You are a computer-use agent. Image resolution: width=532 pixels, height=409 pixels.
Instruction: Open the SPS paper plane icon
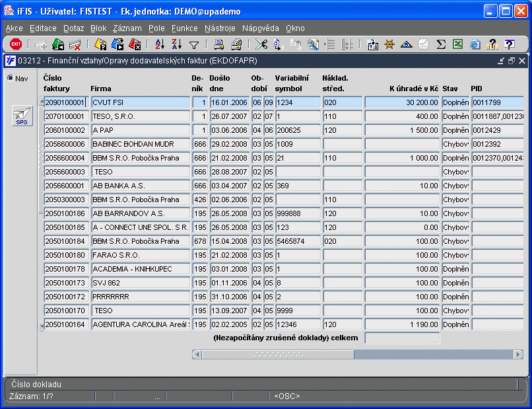click(x=22, y=116)
